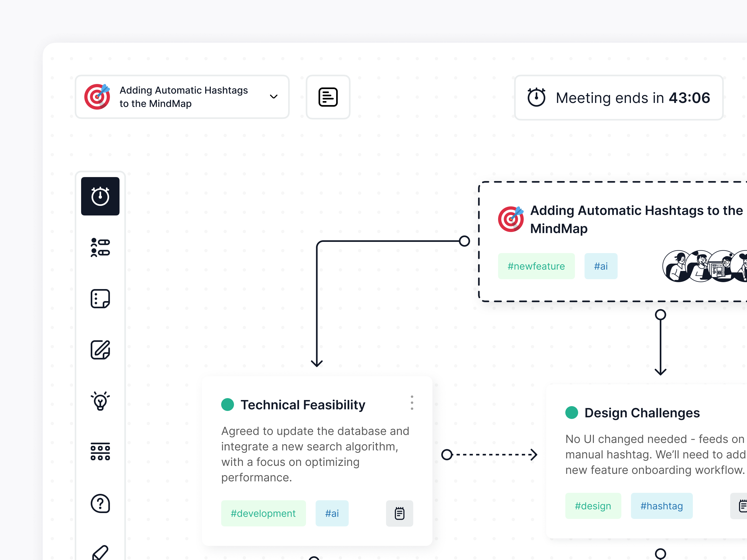The width and height of the screenshot is (747, 560).
Task: Select the timer tool in the sidebar
Action: [100, 196]
